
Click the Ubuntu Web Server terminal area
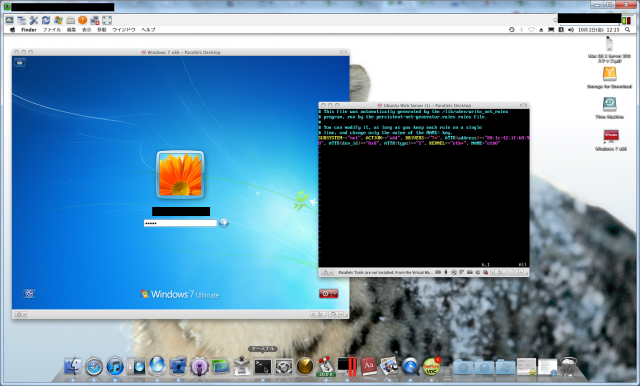(424, 188)
